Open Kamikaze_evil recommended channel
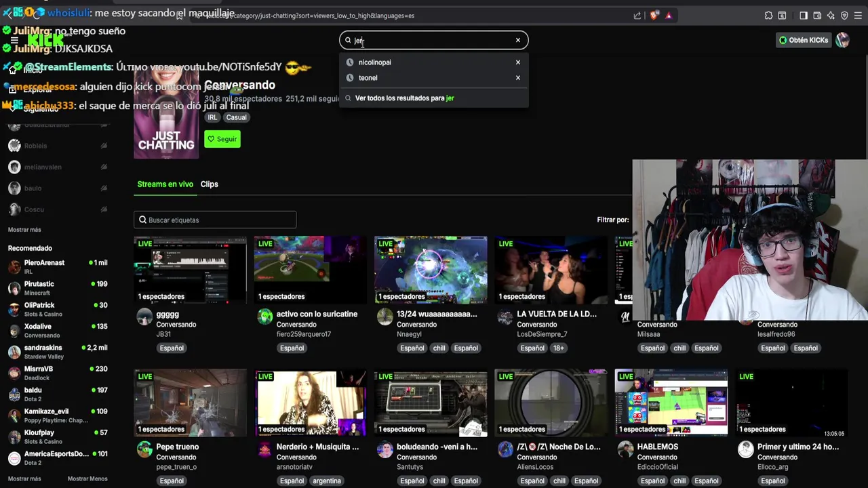 click(x=58, y=415)
